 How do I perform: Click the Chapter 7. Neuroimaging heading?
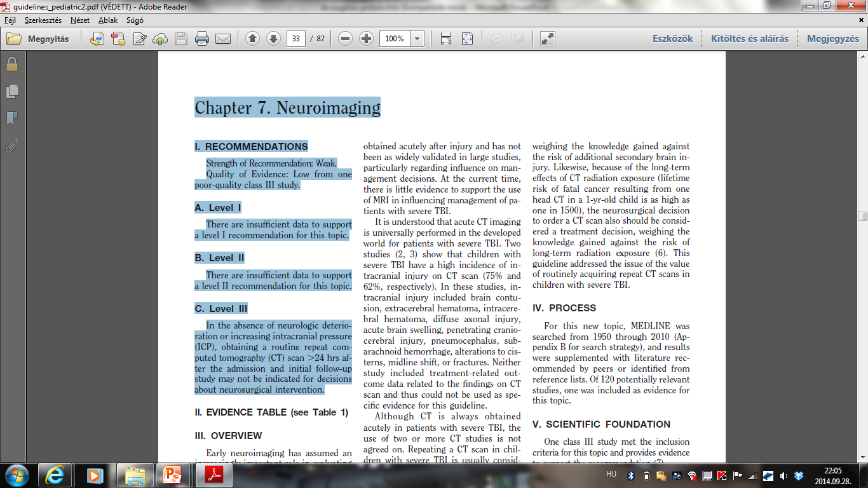click(x=287, y=107)
